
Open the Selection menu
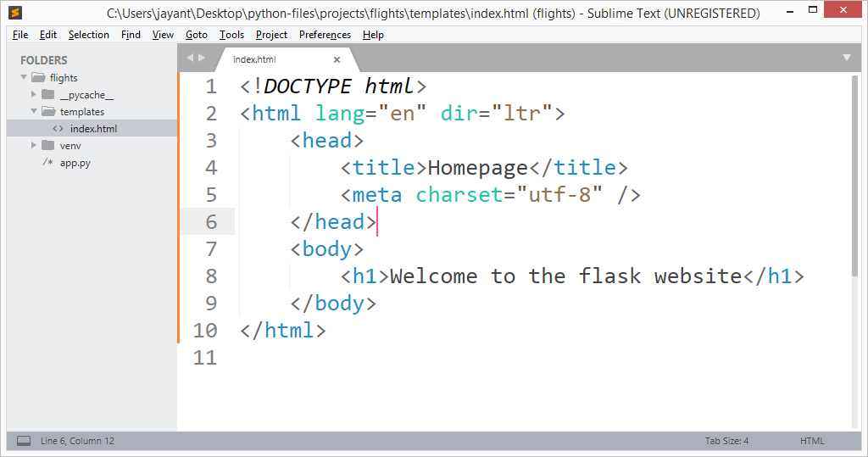pos(88,35)
